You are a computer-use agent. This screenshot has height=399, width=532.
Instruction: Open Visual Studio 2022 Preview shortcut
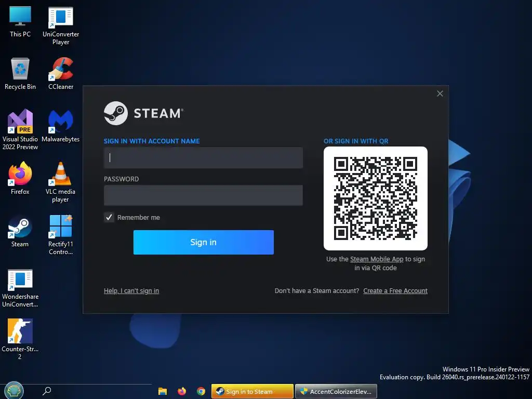click(x=20, y=129)
